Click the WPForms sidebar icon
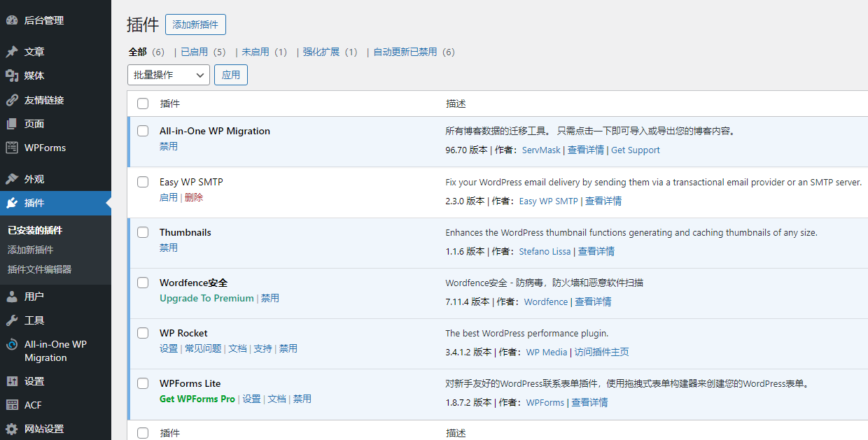 (x=12, y=148)
